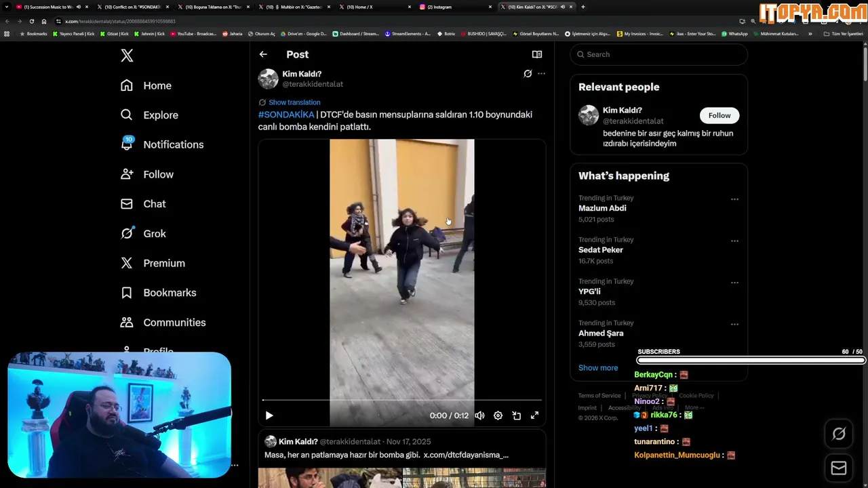Switch to the Conflict on X tab
The height and width of the screenshot is (488, 868).
(x=132, y=7)
